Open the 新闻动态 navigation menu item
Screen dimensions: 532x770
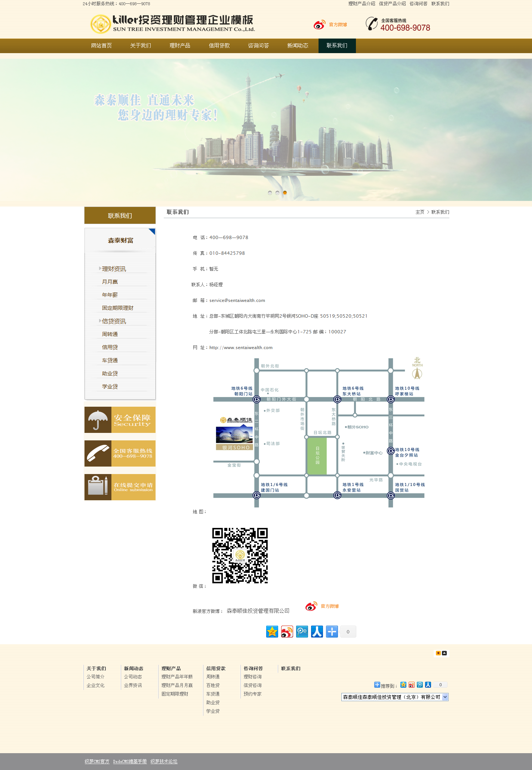pyautogui.click(x=298, y=46)
